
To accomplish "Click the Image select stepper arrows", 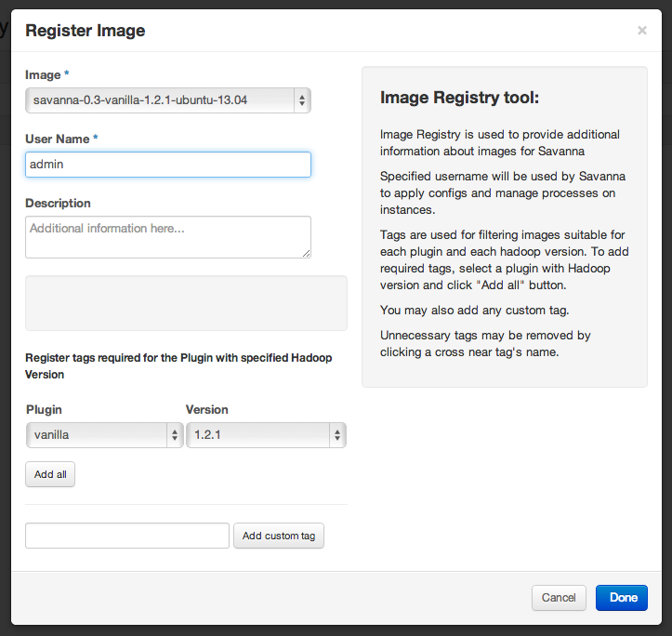I will coord(302,100).
